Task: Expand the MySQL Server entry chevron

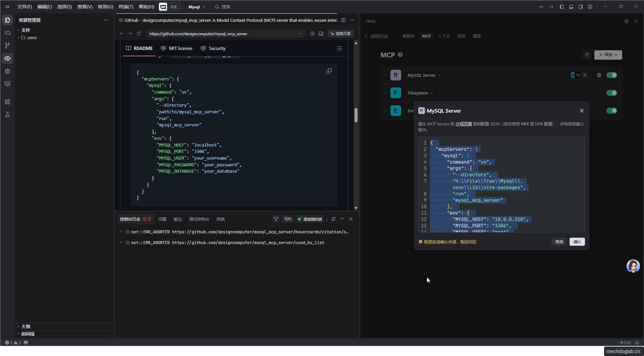Action: point(386,75)
